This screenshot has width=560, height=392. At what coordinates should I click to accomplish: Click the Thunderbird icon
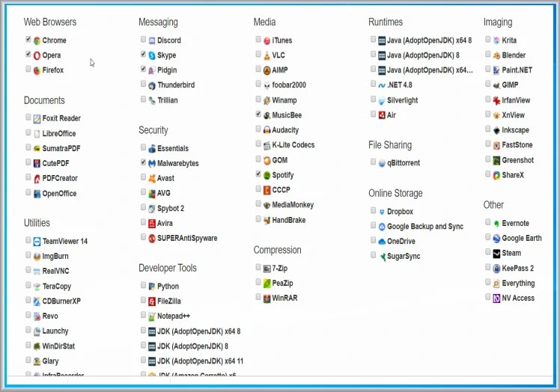pyautogui.click(x=152, y=85)
